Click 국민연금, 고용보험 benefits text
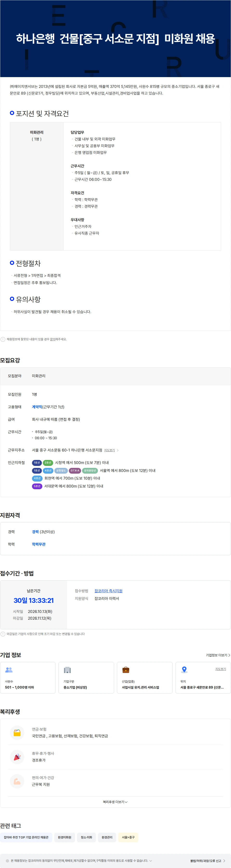231x868 pixels. (70, 736)
